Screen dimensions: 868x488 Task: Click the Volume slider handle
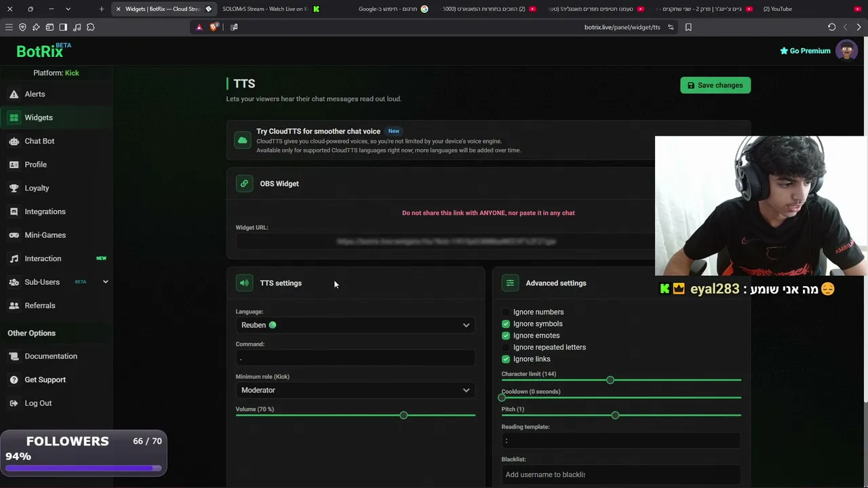(x=403, y=415)
